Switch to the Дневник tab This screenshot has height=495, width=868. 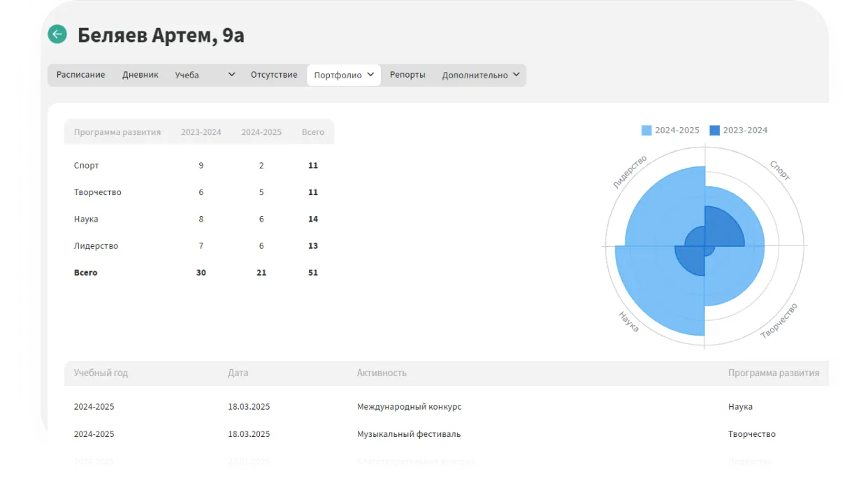[x=140, y=75]
